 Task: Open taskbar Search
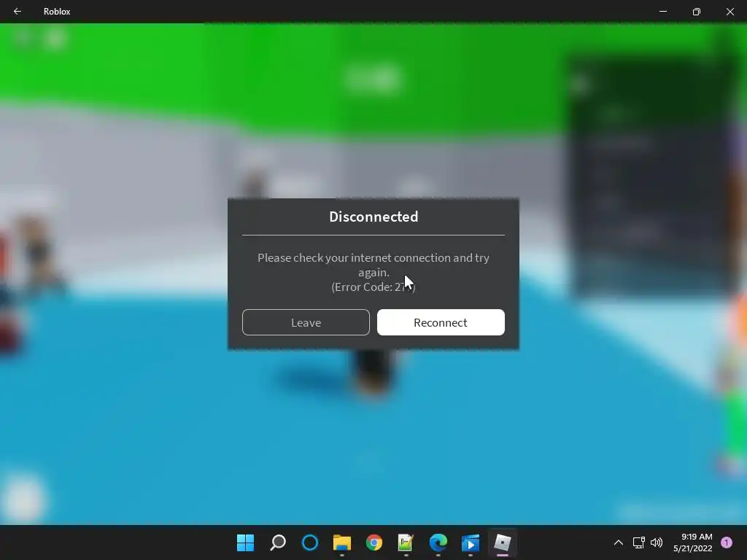(x=278, y=542)
